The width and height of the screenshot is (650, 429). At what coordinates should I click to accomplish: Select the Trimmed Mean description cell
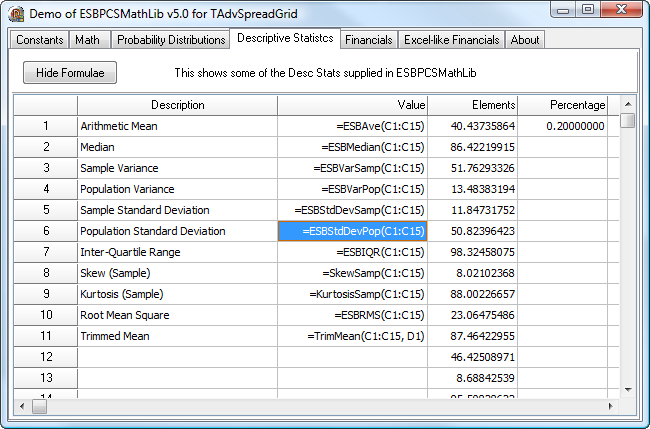(177, 336)
